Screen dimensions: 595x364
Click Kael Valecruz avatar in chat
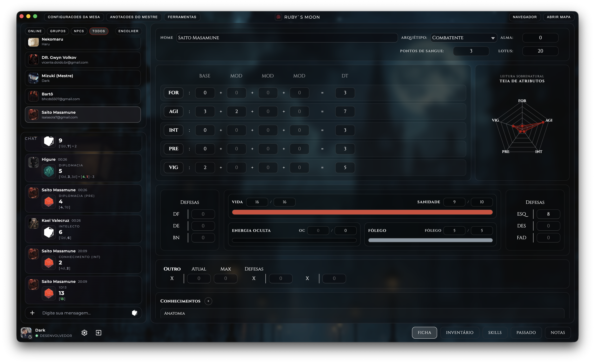click(33, 223)
